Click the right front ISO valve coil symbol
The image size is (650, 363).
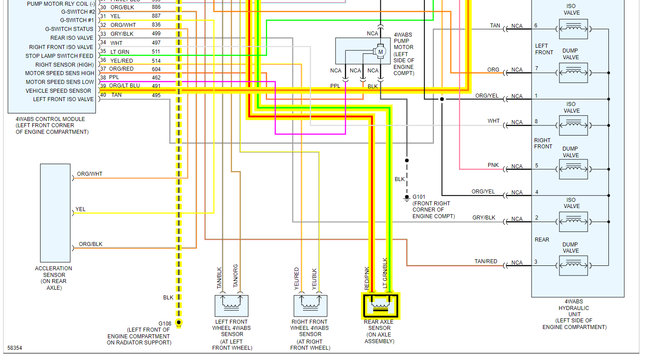(x=573, y=125)
